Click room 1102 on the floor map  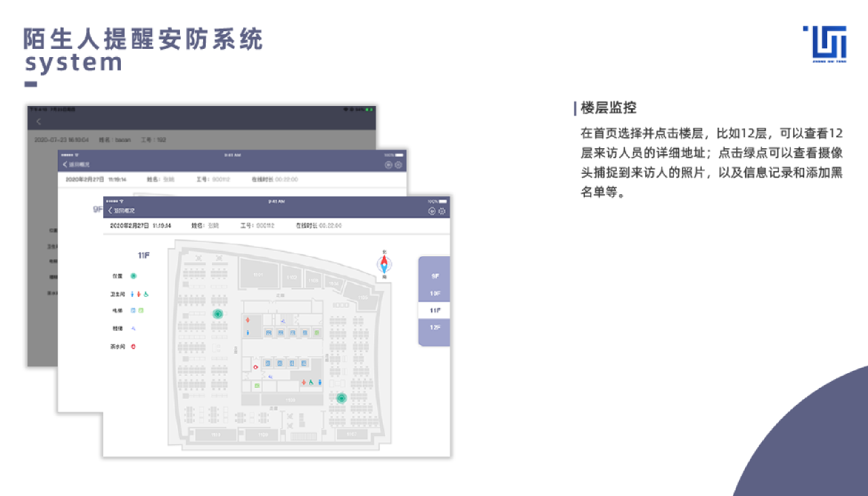[292, 277]
